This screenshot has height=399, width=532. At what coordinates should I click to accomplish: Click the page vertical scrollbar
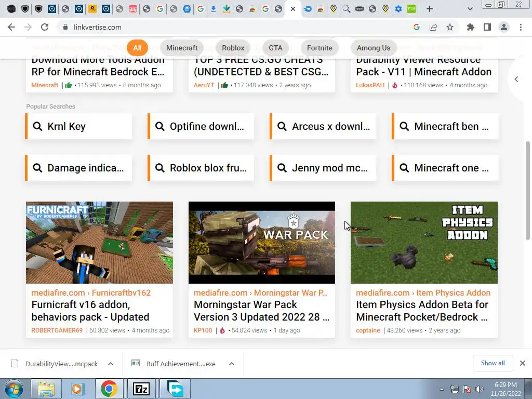pos(528,191)
